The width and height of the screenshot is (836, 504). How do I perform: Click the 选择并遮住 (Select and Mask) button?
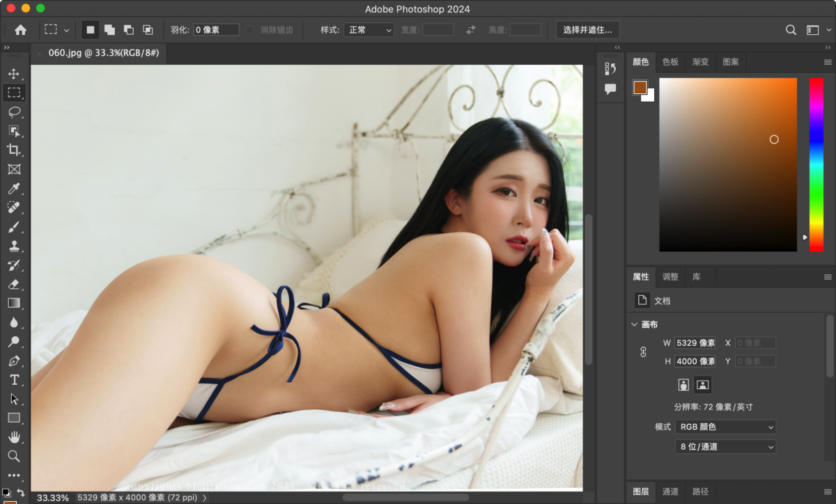pos(586,29)
